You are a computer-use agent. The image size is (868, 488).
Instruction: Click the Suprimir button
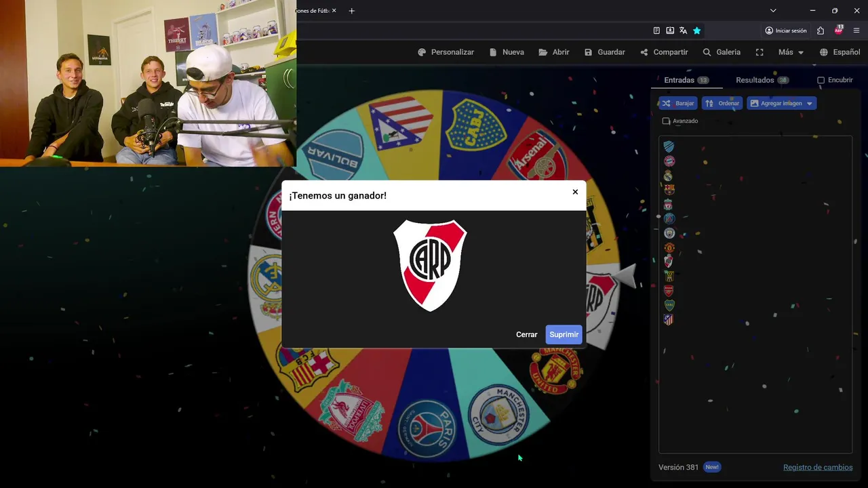point(564,335)
